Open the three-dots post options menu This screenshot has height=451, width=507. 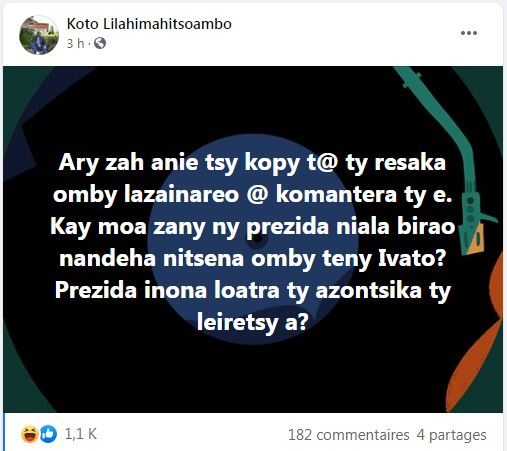(x=469, y=33)
